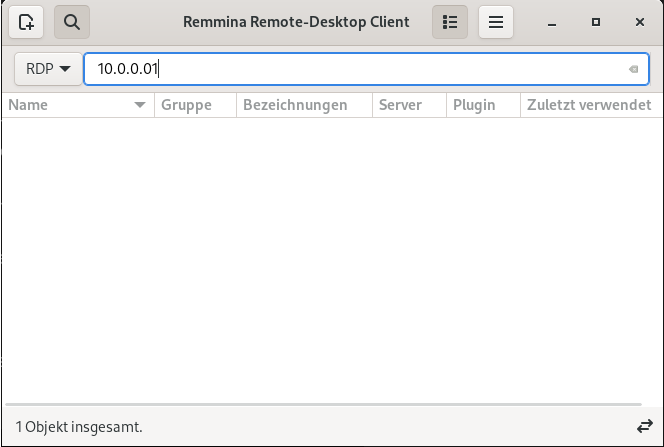
Task: Open the hamburger main menu
Action: pyautogui.click(x=496, y=22)
